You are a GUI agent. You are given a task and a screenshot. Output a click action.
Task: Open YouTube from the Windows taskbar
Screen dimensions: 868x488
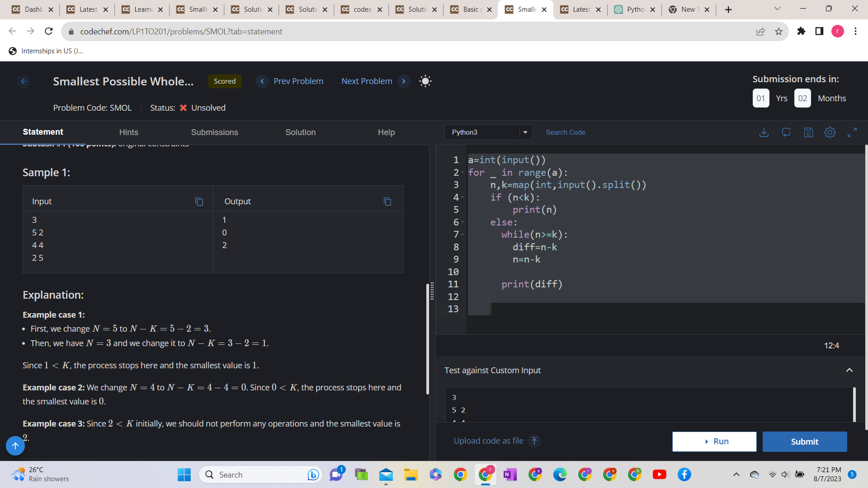659,474
